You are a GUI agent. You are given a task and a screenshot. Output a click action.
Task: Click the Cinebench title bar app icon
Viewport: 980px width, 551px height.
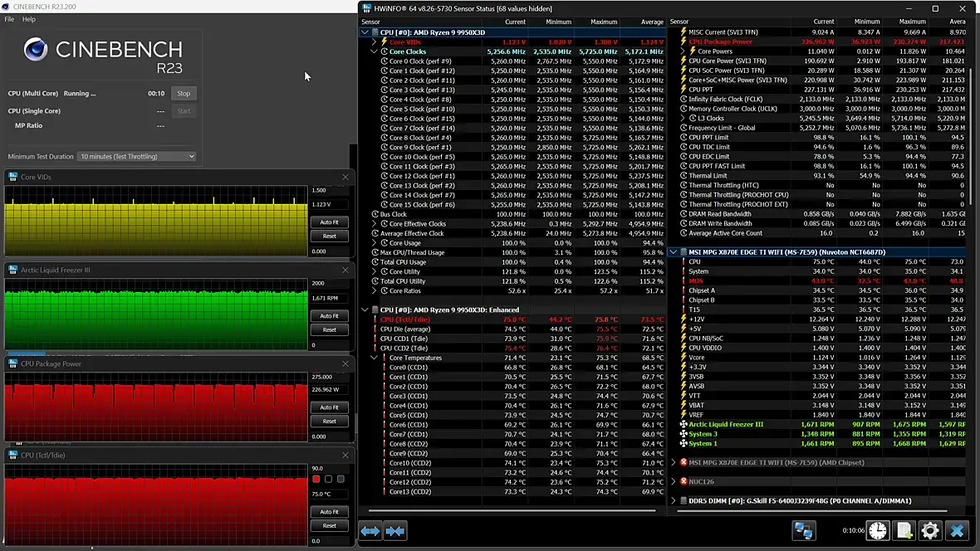point(6,7)
